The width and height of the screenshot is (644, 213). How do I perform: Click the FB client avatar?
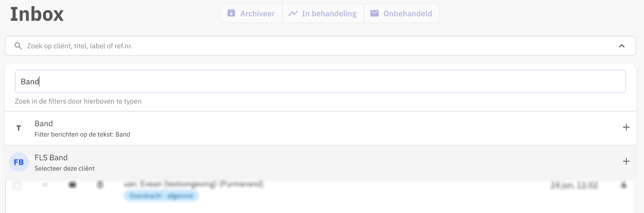[19, 162]
